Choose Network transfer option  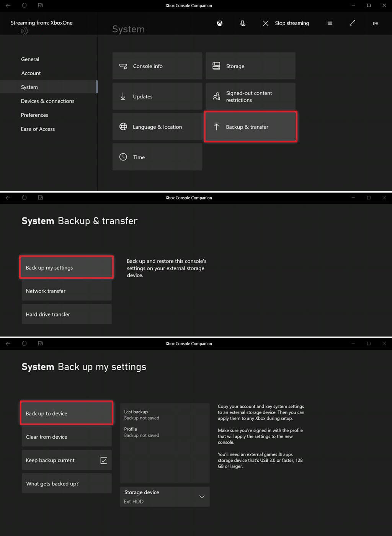tap(67, 291)
